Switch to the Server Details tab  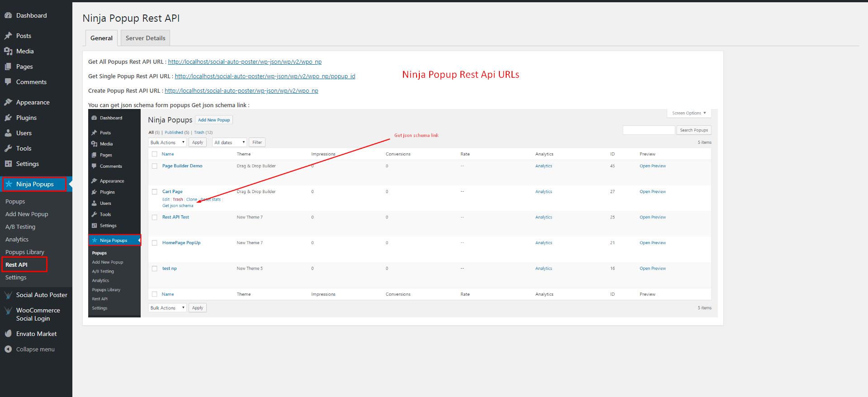[x=145, y=38]
